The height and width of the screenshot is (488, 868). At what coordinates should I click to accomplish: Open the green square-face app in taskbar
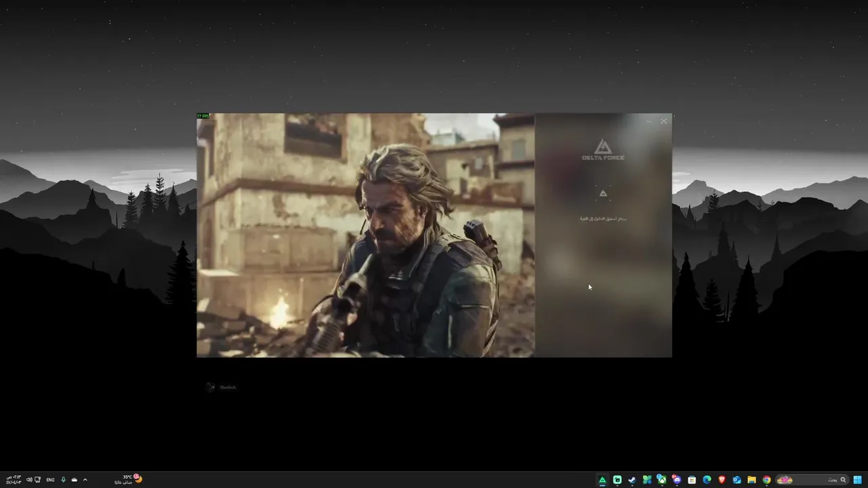point(617,480)
